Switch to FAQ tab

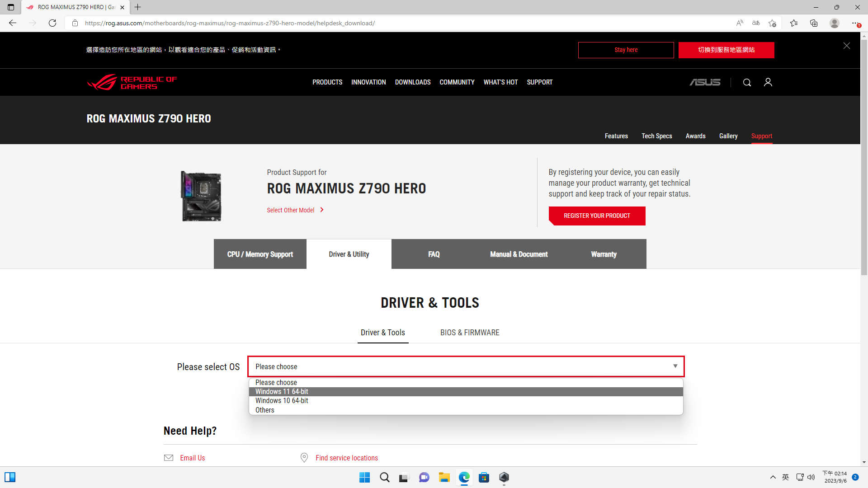[434, 254]
